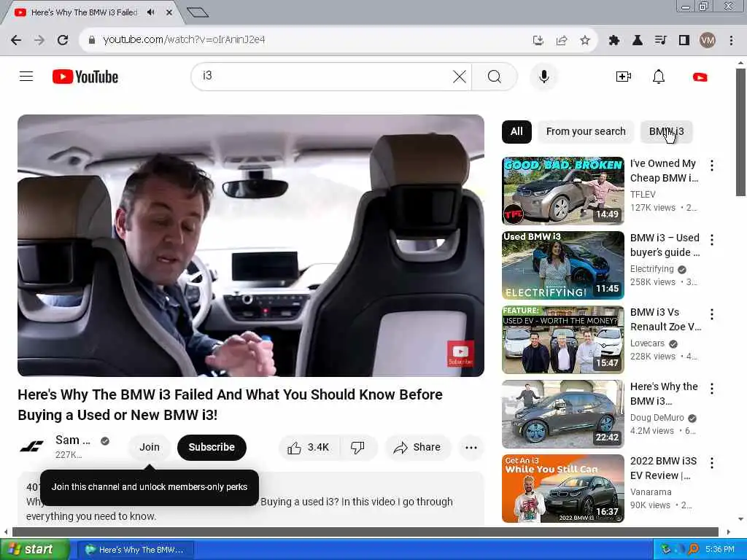The image size is (747, 560).
Task: Click the Chrome profile avatar VM
Action: 708,40
